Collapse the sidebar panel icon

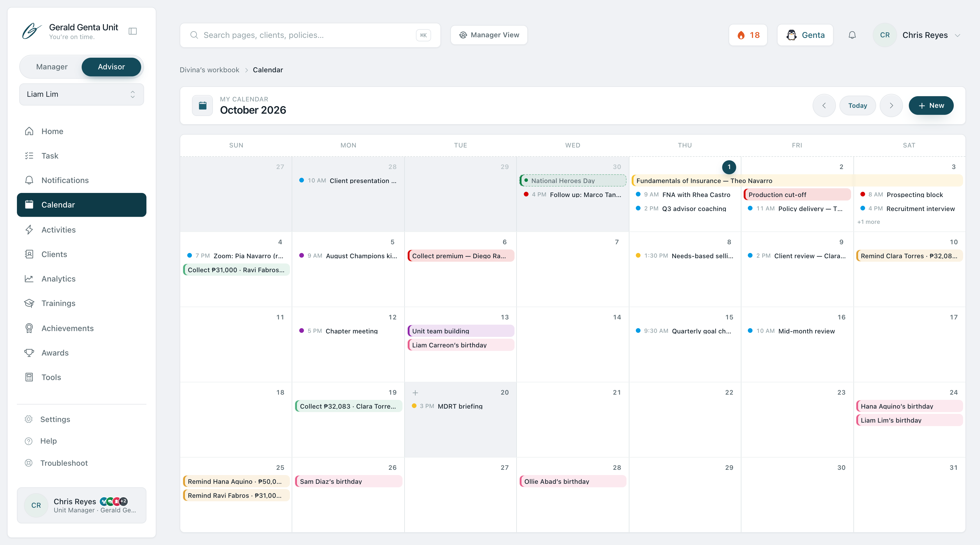[x=133, y=31]
